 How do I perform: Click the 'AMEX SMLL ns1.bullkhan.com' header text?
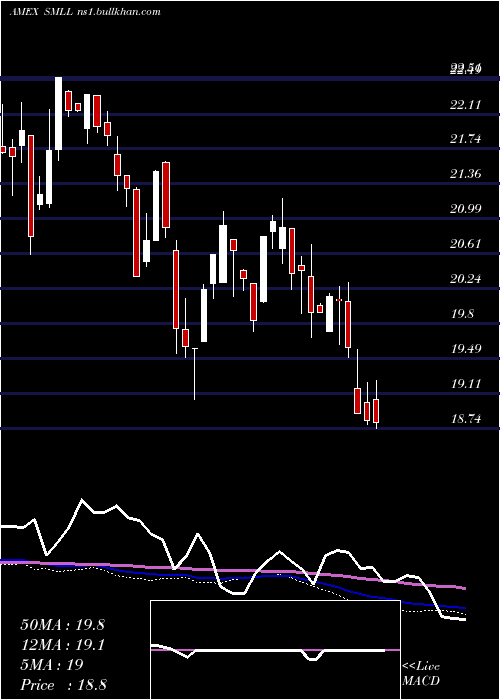85,12
